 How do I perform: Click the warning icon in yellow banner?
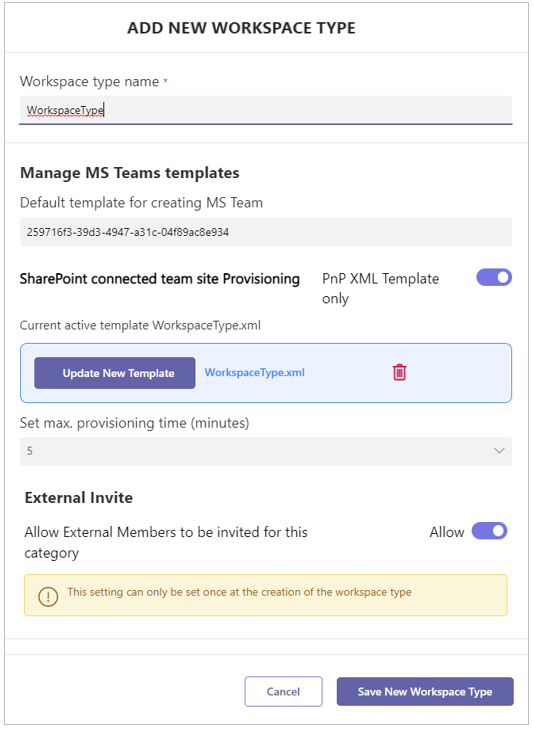point(48,596)
